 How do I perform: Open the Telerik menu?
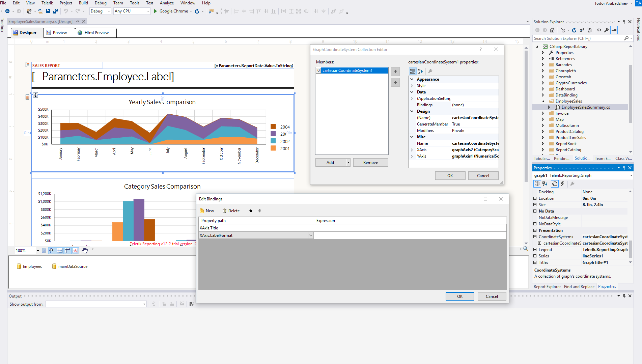pos(47,3)
